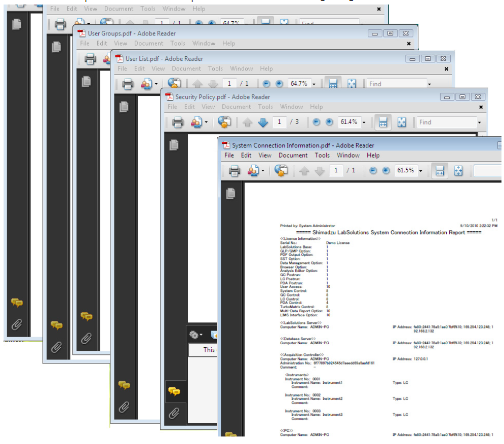Click Create PDF icon in Security Policy window
The width and height of the screenshot is (504, 444).
[196, 122]
